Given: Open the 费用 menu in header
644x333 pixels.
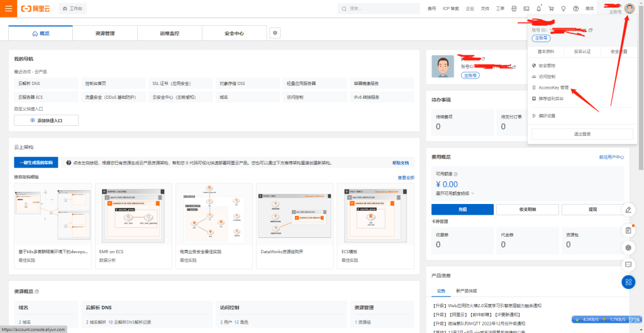Looking at the screenshot, I should click(x=431, y=9).
